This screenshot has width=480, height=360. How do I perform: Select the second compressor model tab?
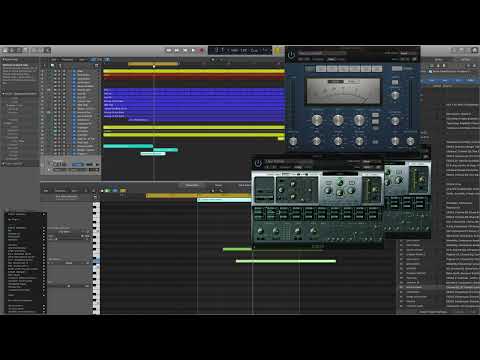[x=321, y=69]
